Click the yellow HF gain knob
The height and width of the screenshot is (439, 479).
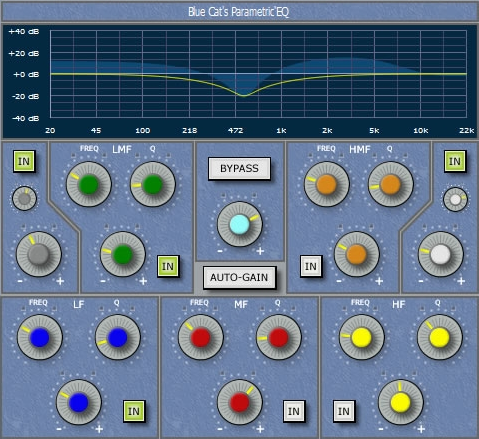[401, 402]
